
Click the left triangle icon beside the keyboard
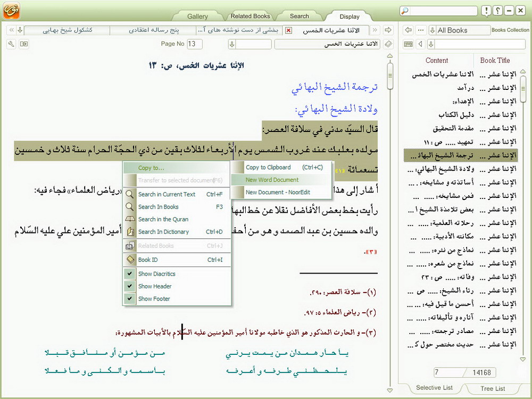point(421,44)
